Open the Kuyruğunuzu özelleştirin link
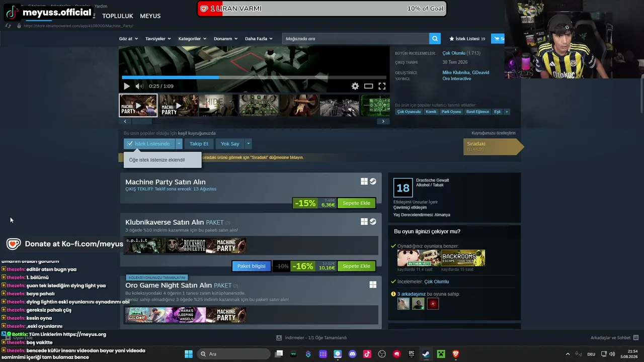Image resolution: width=644 pixels, height=362 pixels. coord(494,133)
